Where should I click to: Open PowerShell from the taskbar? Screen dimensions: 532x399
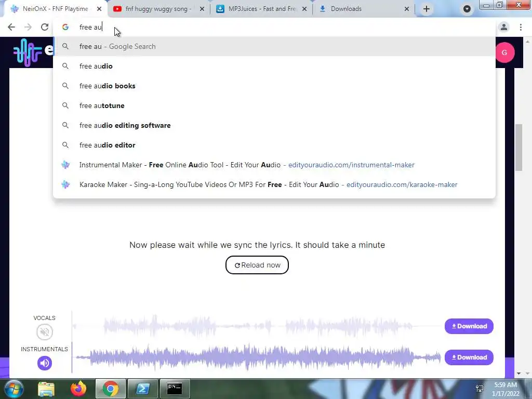(x=142, y=389)
